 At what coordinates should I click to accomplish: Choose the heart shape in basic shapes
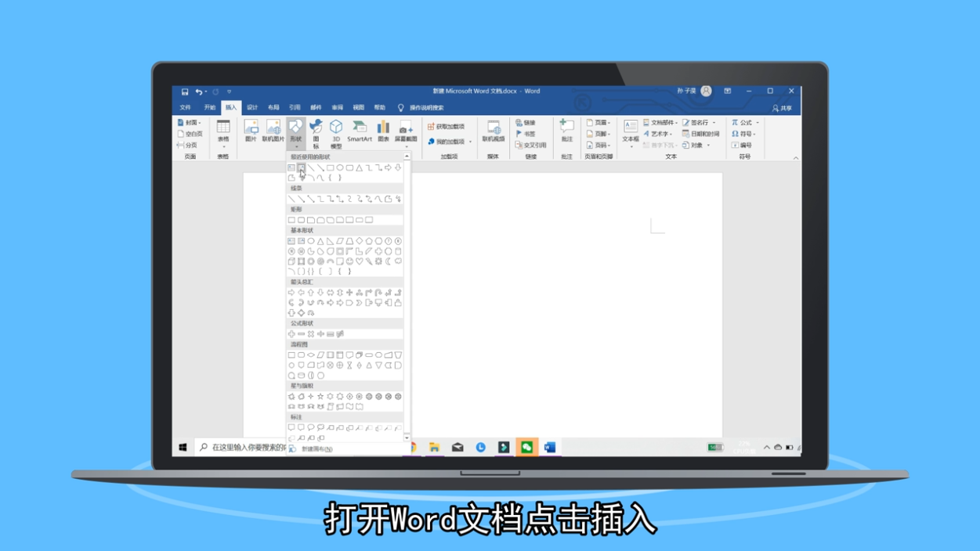tap(359, 261)
